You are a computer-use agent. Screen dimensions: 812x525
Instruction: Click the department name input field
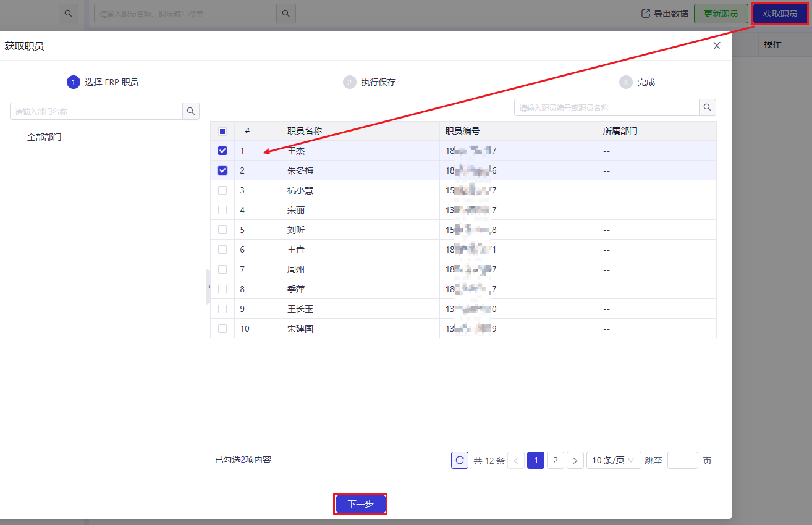pos(96,111)
